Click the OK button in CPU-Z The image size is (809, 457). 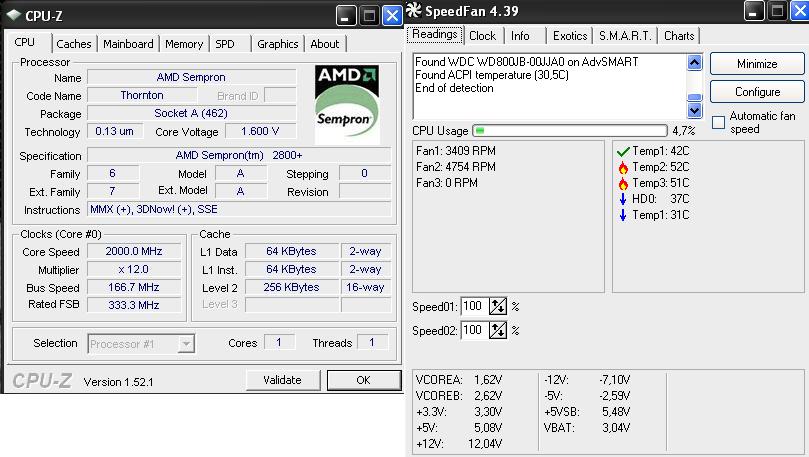coord(364,380)
